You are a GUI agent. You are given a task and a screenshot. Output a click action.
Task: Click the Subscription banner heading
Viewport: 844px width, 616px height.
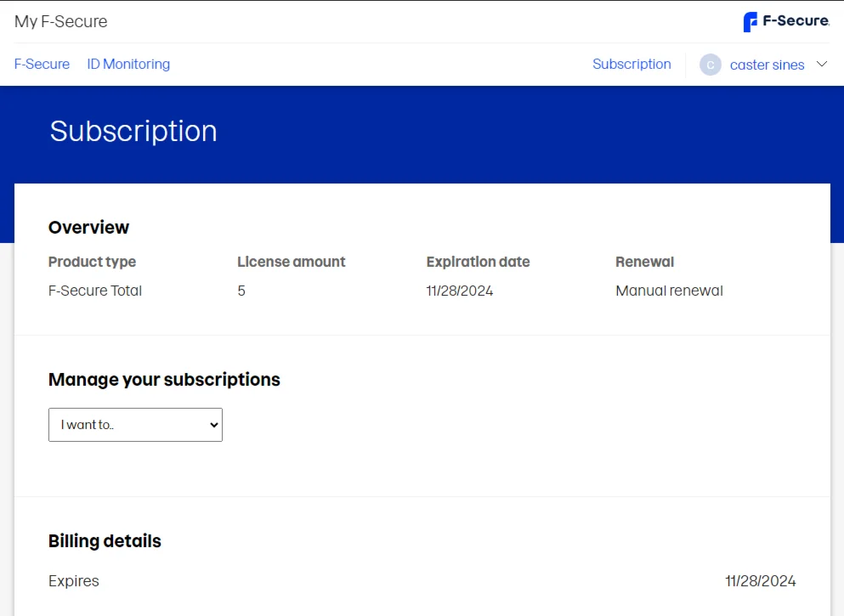133,131
